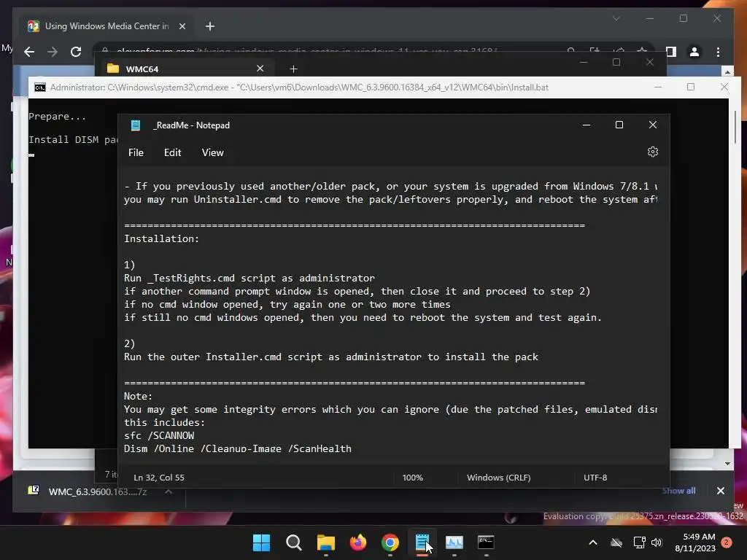The height and width of the screenshot is (560, 747).
Task: Show hidden system tray icons
Action: tap(593, 542)
